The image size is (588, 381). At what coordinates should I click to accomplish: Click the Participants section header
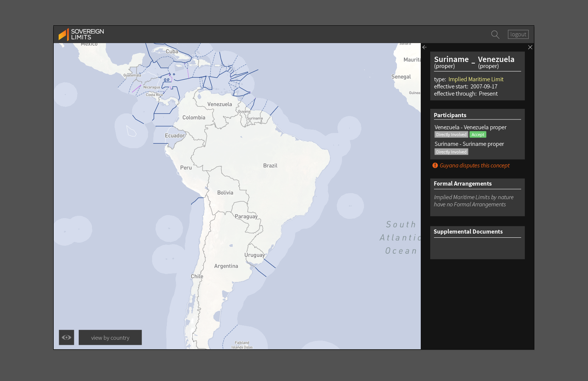(450, 115)
